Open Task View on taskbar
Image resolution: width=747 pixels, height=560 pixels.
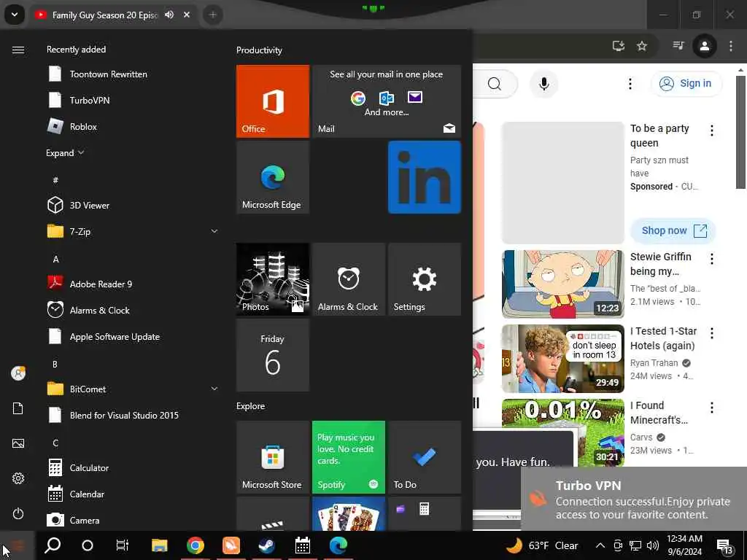coord(123,545)
